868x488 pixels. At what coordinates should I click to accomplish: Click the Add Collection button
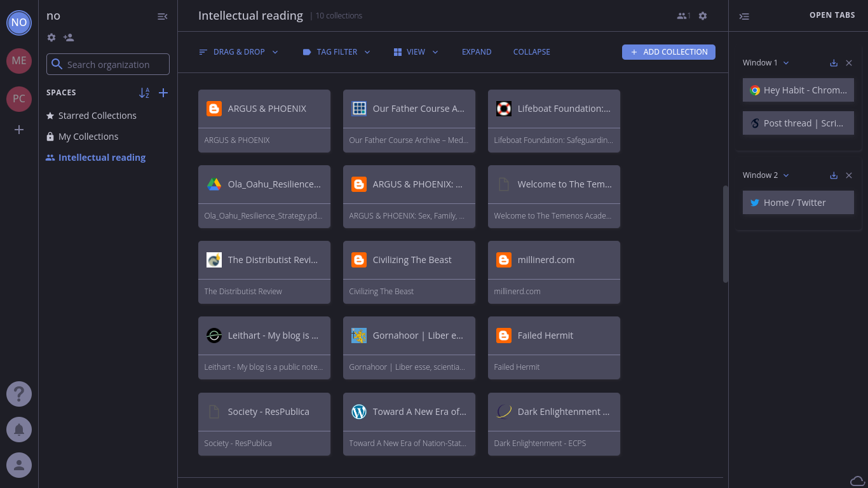click(668, 52)
